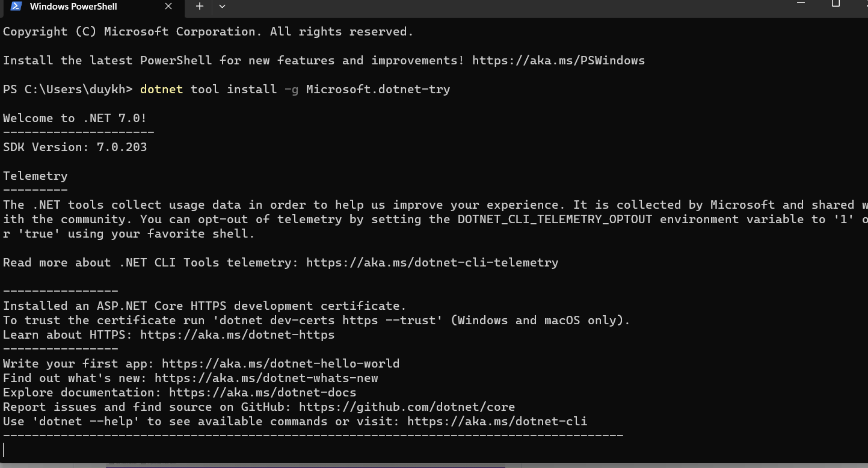Minimize the terminal window

tap(800, 4)
